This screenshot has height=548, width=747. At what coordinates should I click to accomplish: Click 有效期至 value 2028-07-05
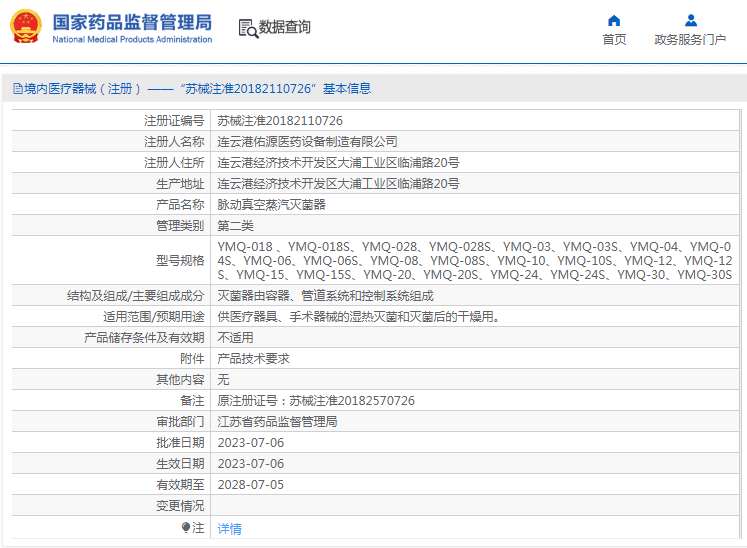pos(251,485)
